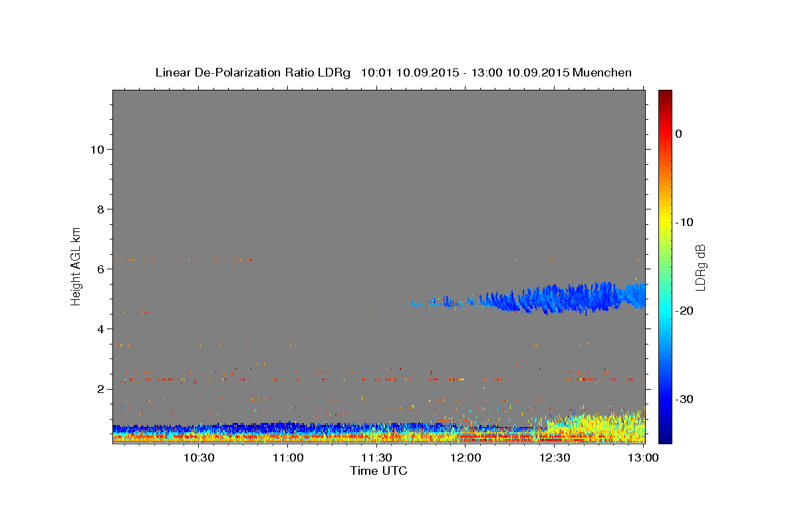Click the height tick label 6
This screenshot has width=798, height=532.
(100, 269)
